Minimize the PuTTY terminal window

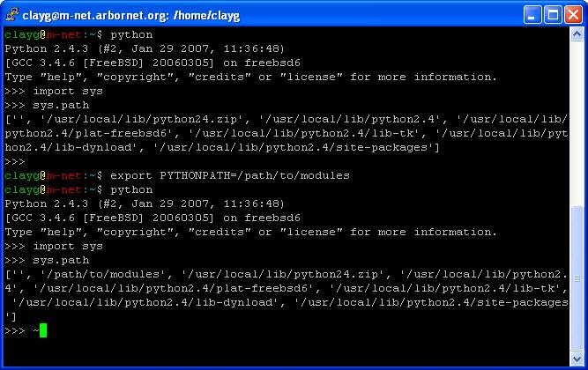coord(532,15)
